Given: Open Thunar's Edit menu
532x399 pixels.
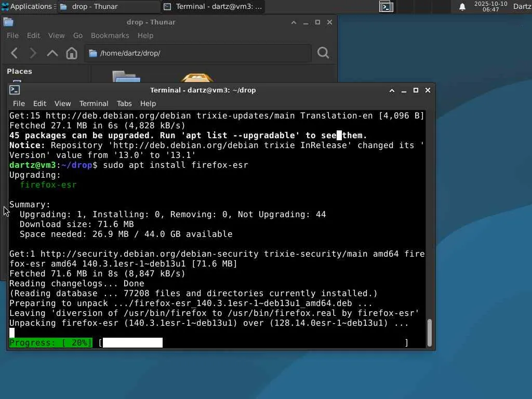Looking at the screenshot, I should [x=33, y=36].
